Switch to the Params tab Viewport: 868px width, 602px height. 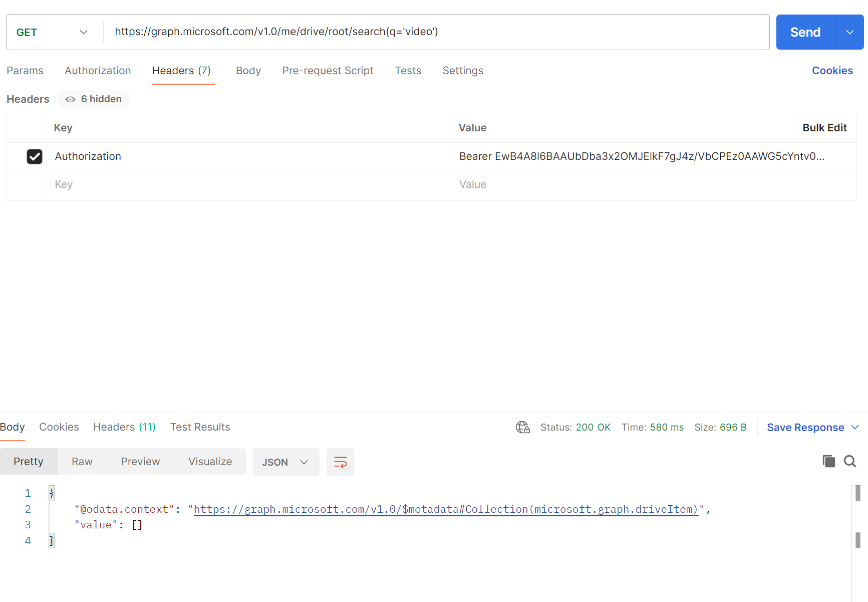click(x=25, y=71)
